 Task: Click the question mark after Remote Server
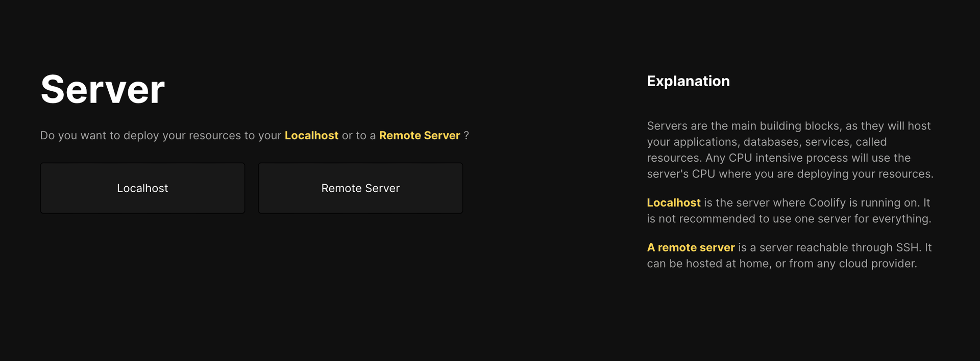468,136
